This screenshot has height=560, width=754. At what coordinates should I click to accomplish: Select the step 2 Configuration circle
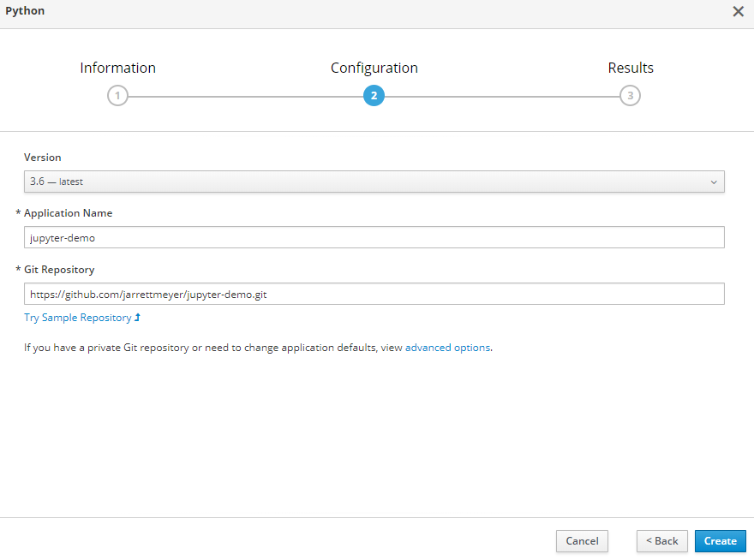pyautogui.click(x=374, y=96)
